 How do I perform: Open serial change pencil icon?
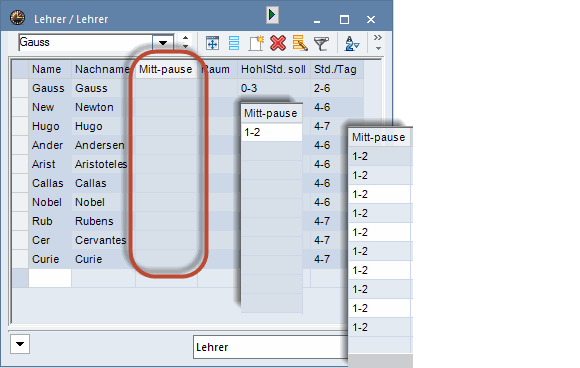click(300, 43)
